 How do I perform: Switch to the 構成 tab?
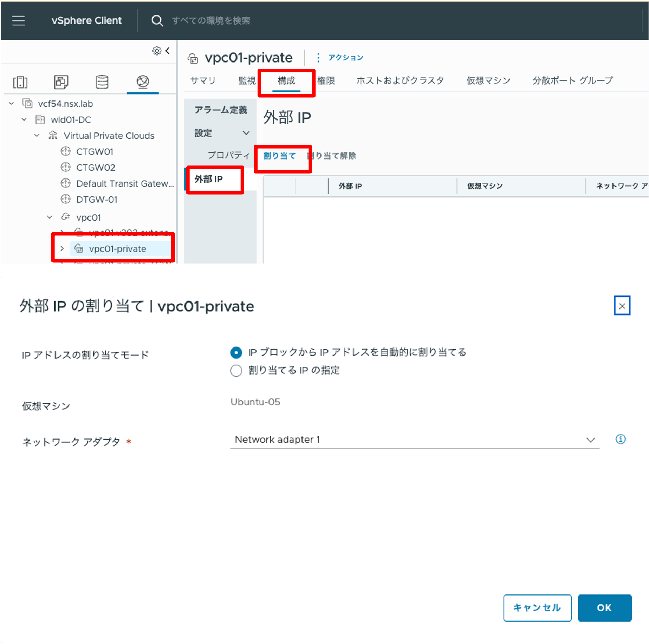click(286, 81)
